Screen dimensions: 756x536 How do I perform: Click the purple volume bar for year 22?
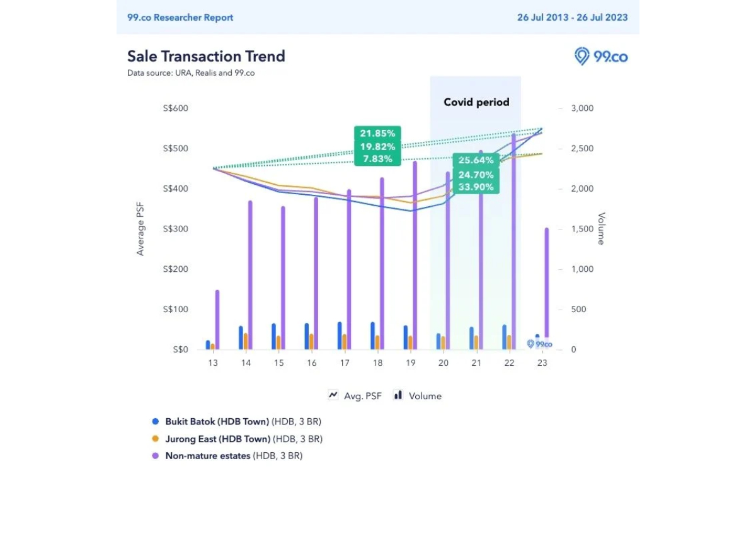click(513, 240)
